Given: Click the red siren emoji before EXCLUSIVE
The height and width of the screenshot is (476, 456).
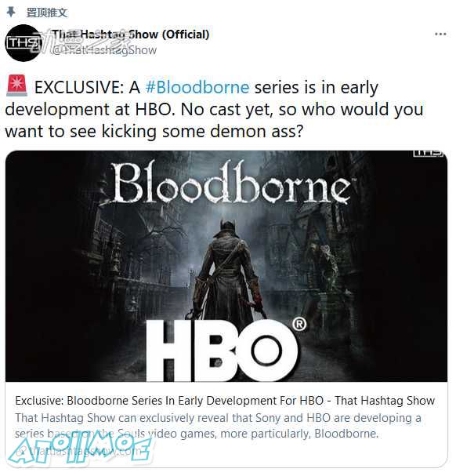Looking at the screenshot, I should tap(17, 86).
